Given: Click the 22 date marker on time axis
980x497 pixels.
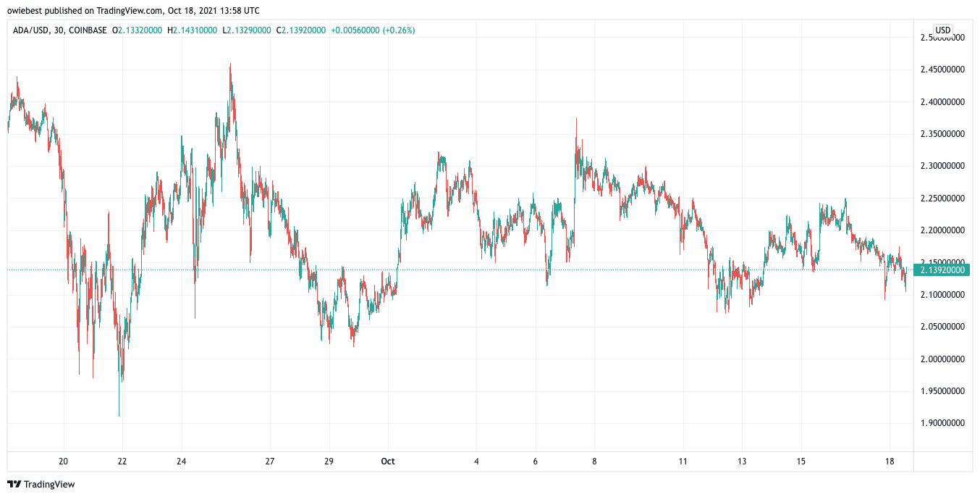Looking at the screenshot, I should click(x=122, y=461).
